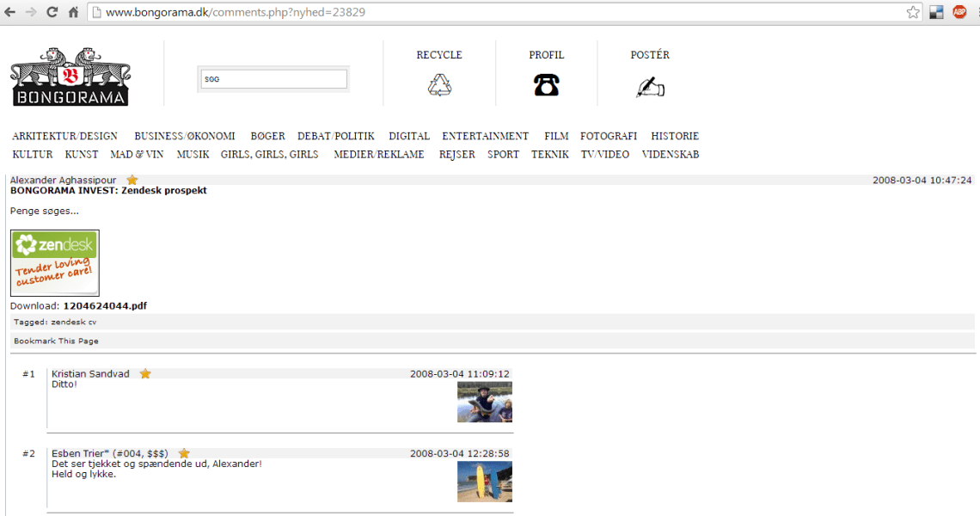Toggle the star next to Kristian Sandvad
This screenshot has height=516, width=980.
coord(144,373)
